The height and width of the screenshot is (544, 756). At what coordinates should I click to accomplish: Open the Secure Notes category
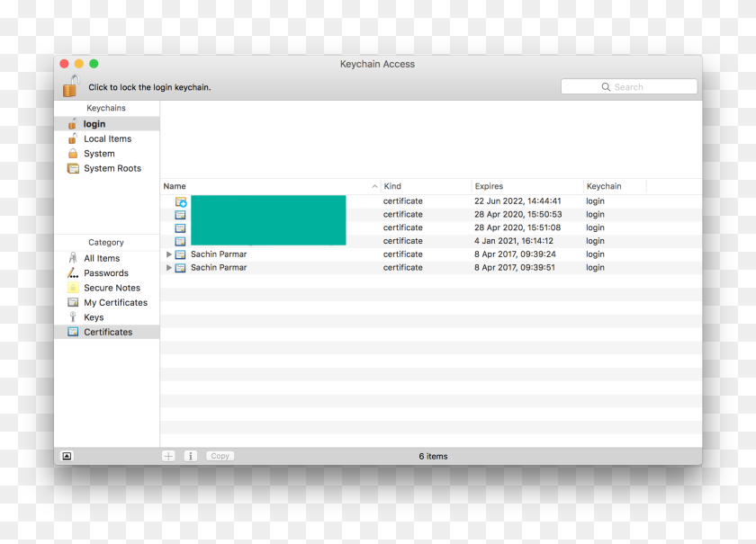(112, 288)
